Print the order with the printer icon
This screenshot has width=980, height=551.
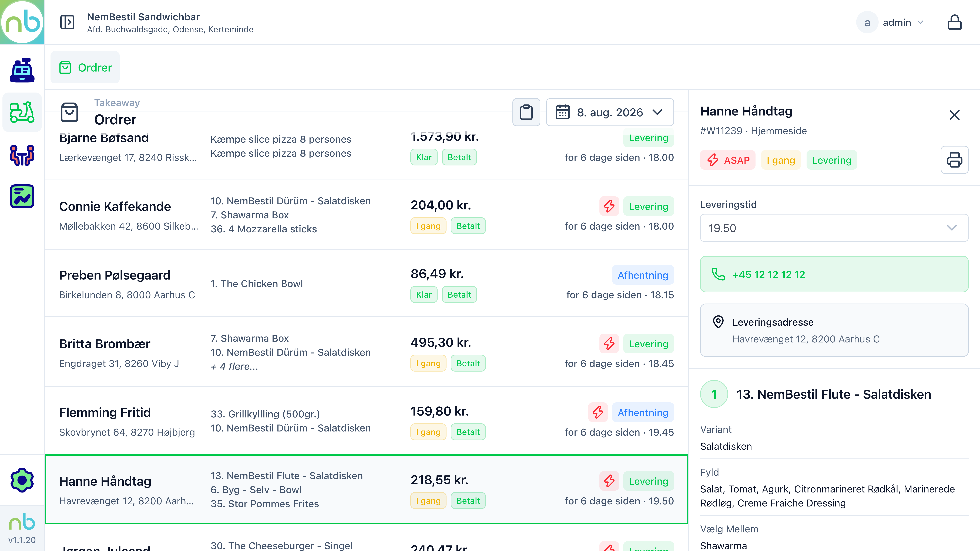point(955,160)
